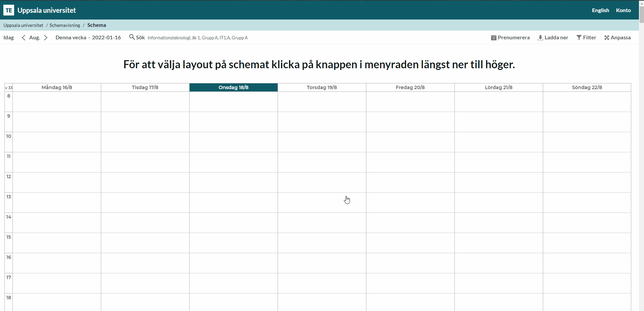Screen dimensions: 644x311
Task: Select the Torsdag 19/8 column header
Action: [x=322, y=87]
